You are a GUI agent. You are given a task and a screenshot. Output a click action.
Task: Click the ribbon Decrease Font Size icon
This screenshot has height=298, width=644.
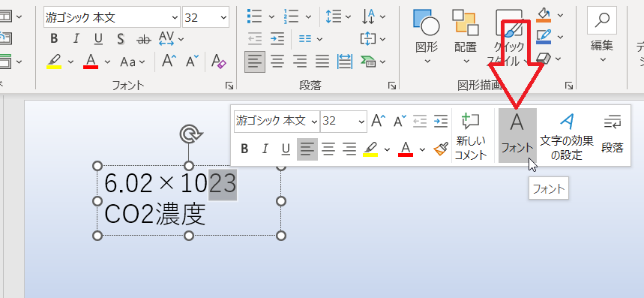tap(191, 62)
